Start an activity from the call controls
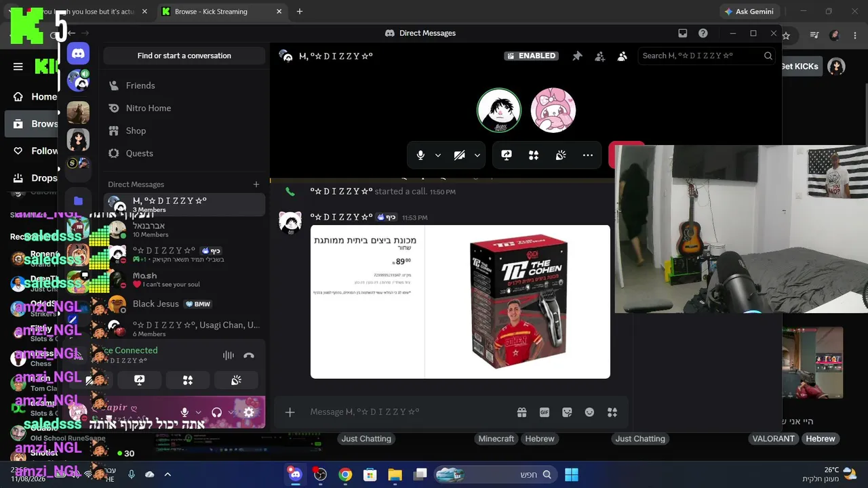Image resolution: width=868 pixels, height=488 pixels. [534, 155]
